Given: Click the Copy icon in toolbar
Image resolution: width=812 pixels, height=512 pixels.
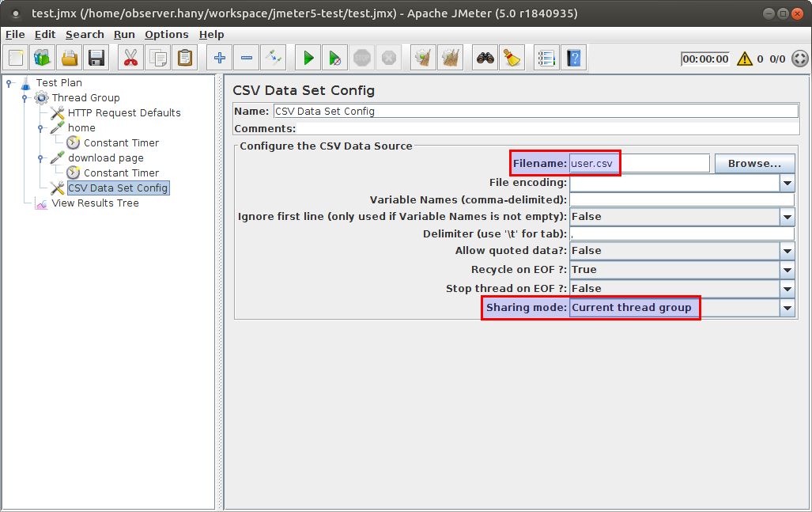Looking at the screenshot, I should pos(158,58).
